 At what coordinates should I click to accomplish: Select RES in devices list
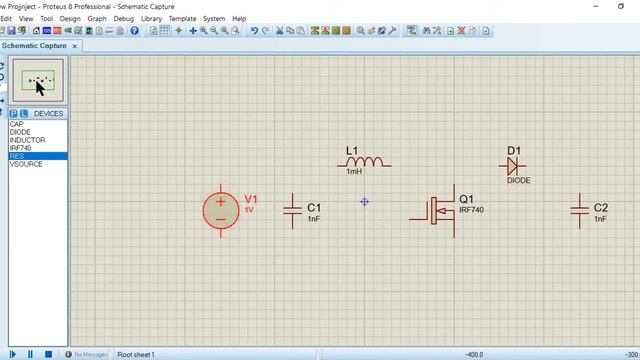(38, 156)
